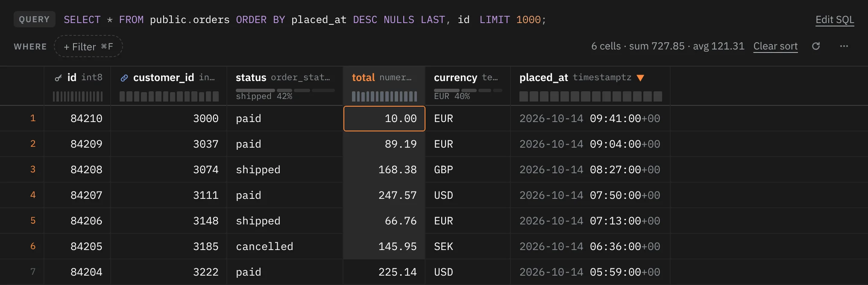Click customer_id cell 3074
This screenshot has height=285, width=868.
[x=169, y=169]
